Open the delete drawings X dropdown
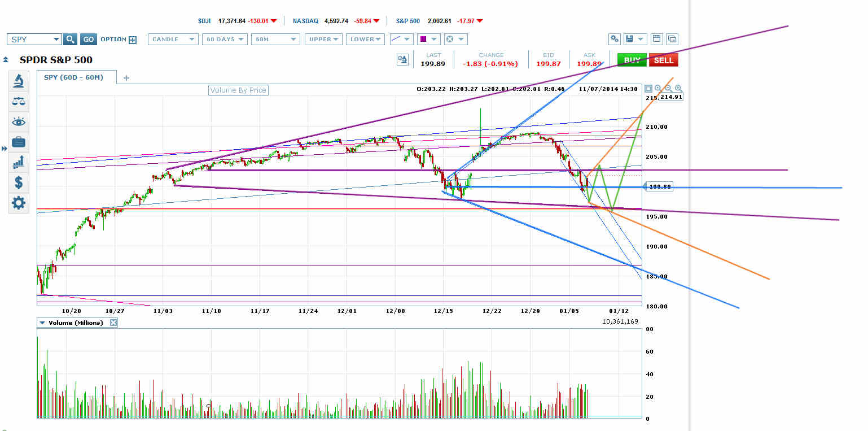The height and width of the screenshot is (431, 868). 455,39
